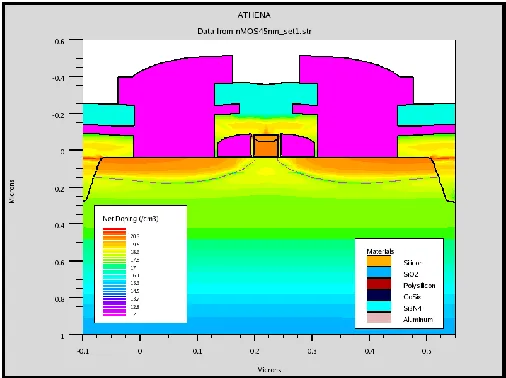The image size is (506, 378).
Task: Click the 'Polysilicon' label in Materials legend
Action: [419, 286]
